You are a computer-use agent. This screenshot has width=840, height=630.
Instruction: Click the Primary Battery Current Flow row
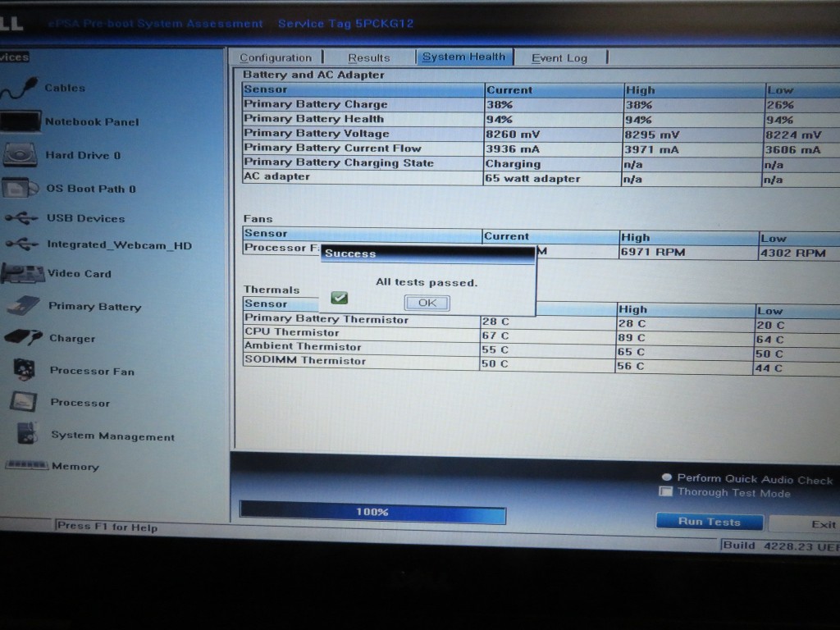[x=541, y=149]
